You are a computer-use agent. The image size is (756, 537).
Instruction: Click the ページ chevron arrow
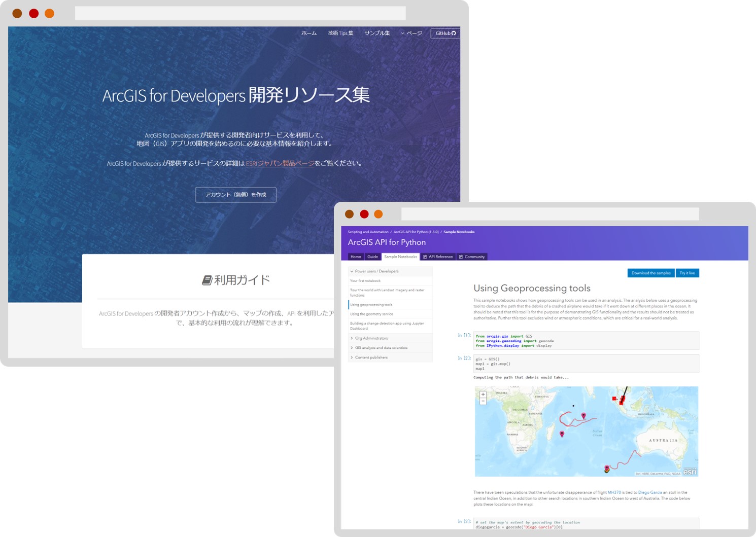403,33
